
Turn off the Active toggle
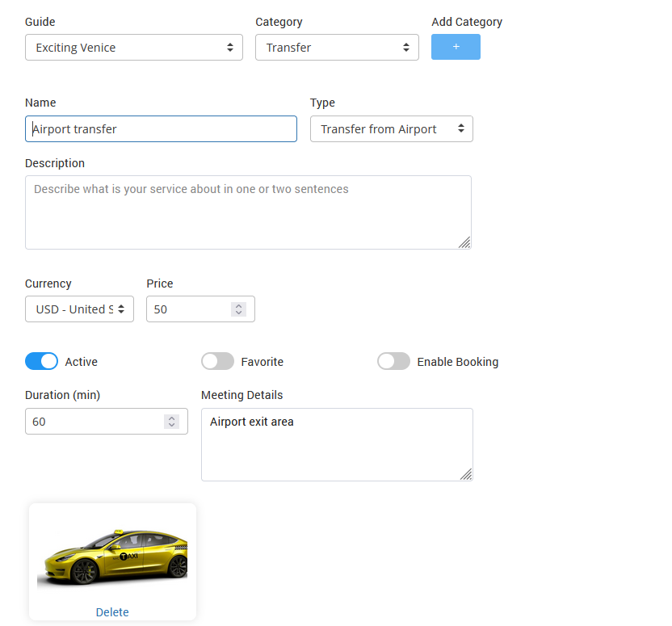click(41, 362)
